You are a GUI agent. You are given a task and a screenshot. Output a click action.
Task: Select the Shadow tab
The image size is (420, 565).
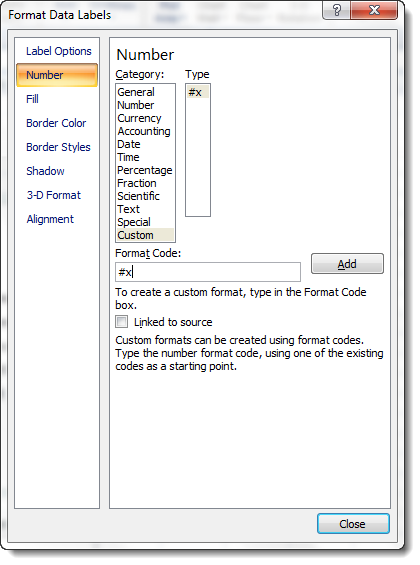click(45, 171)
